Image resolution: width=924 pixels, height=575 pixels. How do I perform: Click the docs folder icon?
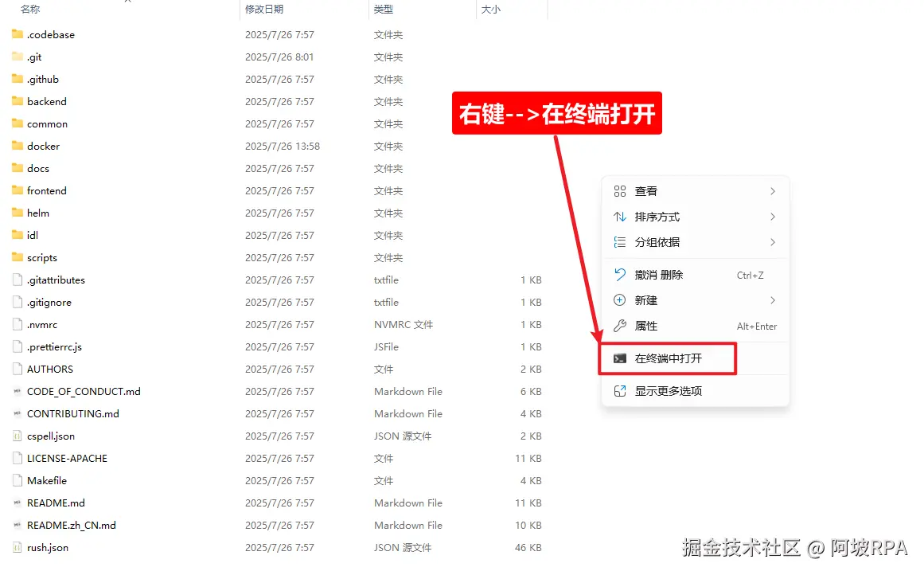coord(18,168)
